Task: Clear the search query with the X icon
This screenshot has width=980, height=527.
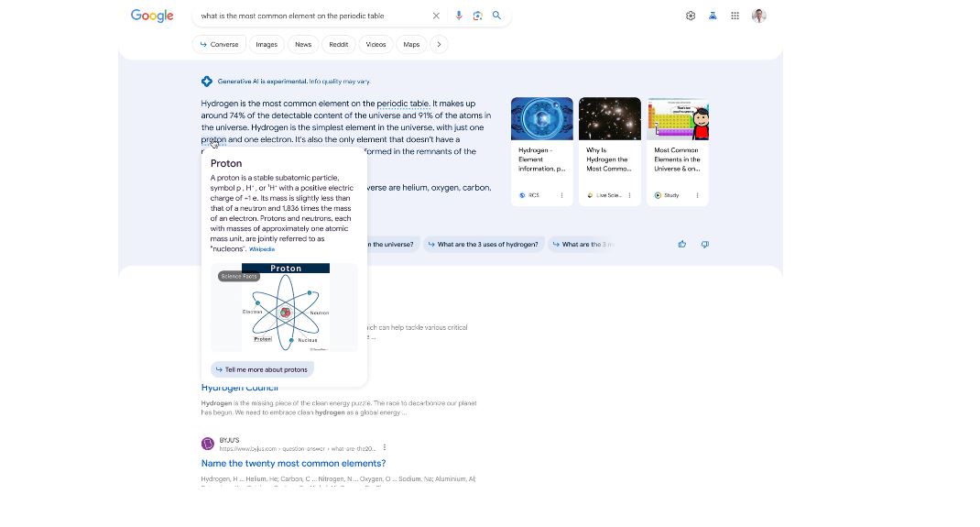Action: 436,16
